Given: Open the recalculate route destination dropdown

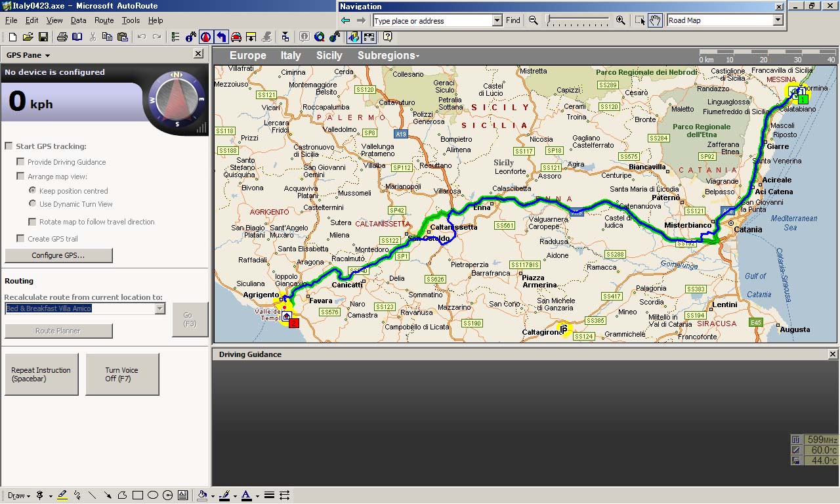Looking at the screenshot, I should click(160, 308).
